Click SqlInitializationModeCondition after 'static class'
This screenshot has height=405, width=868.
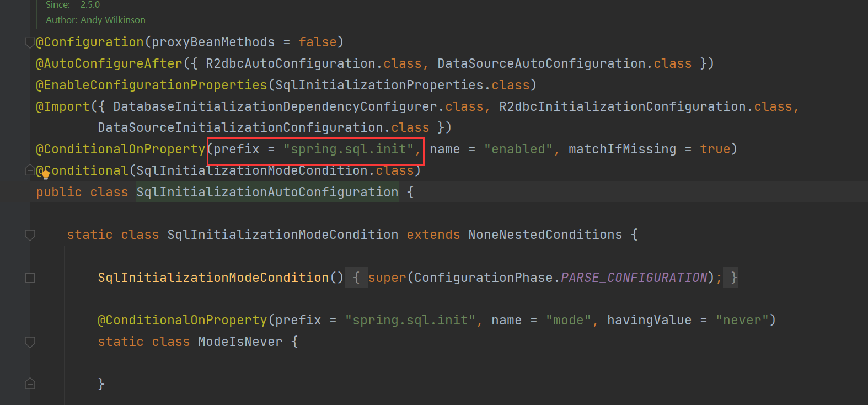(x=283, y=235)
